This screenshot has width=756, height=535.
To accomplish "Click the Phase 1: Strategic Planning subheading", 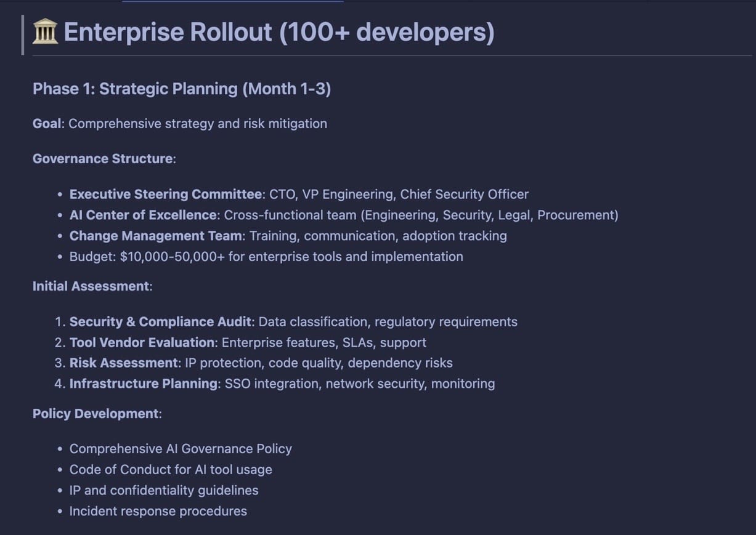I will pos(182,89).
